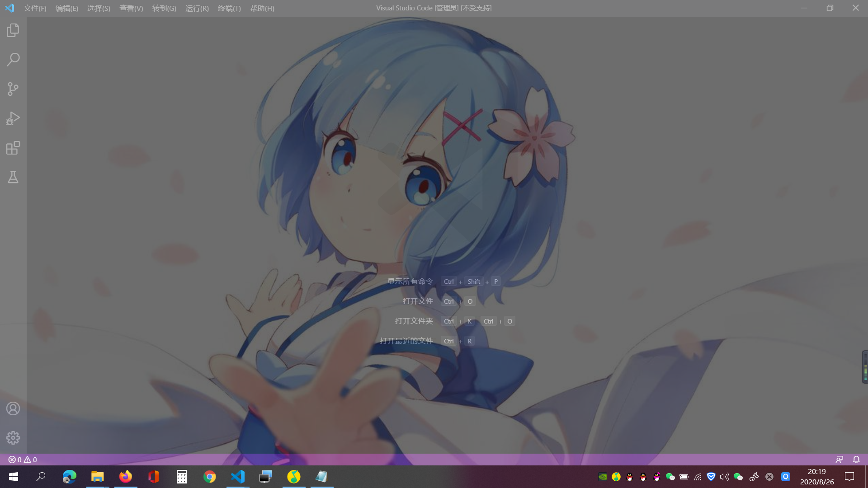Open the Run and Debug view

13,118
